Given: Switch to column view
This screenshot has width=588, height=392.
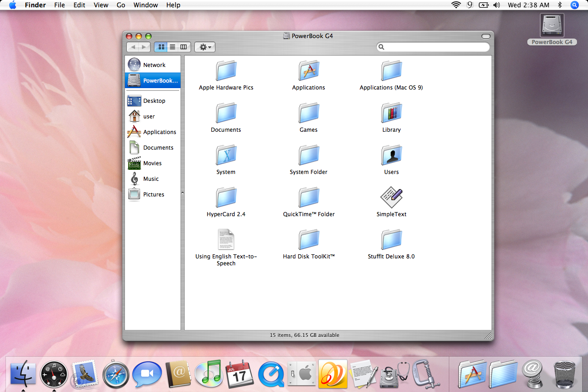Looking at the screenshot, I should coord(184,47).
